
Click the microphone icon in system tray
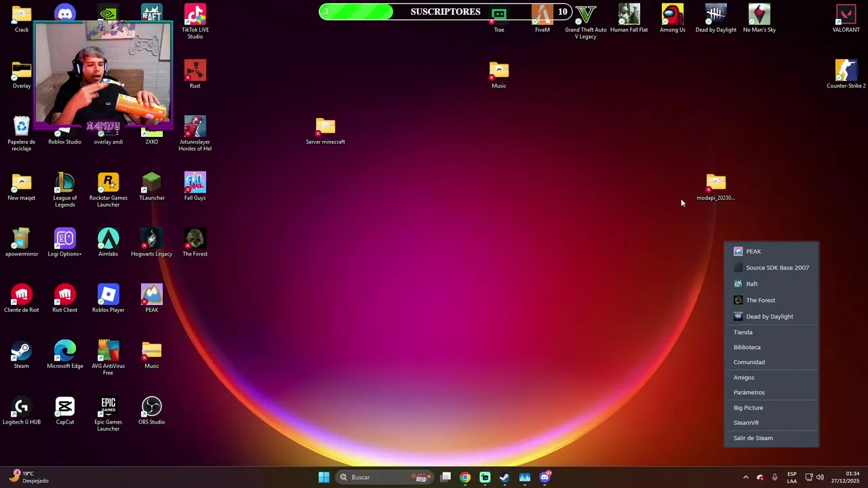(775, 477)
